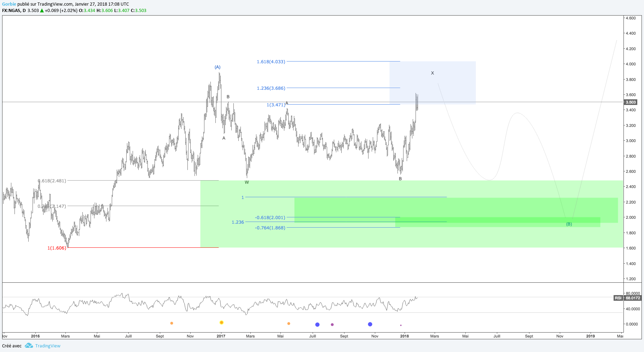Click the 1.236(3.686) Fibonacci label
The image size is (644, 352).
[x=271, y=88]
